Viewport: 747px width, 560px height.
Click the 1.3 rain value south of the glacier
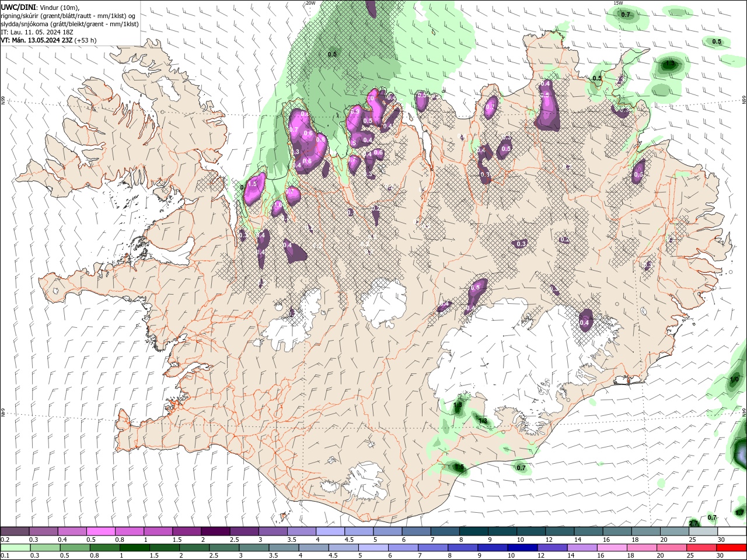(483, 421)
